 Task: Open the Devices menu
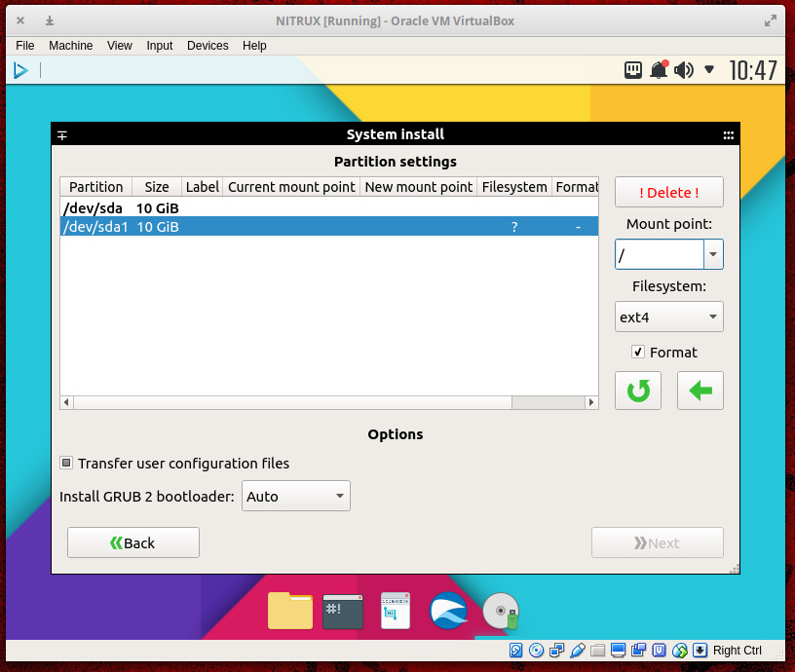(208, 46)
